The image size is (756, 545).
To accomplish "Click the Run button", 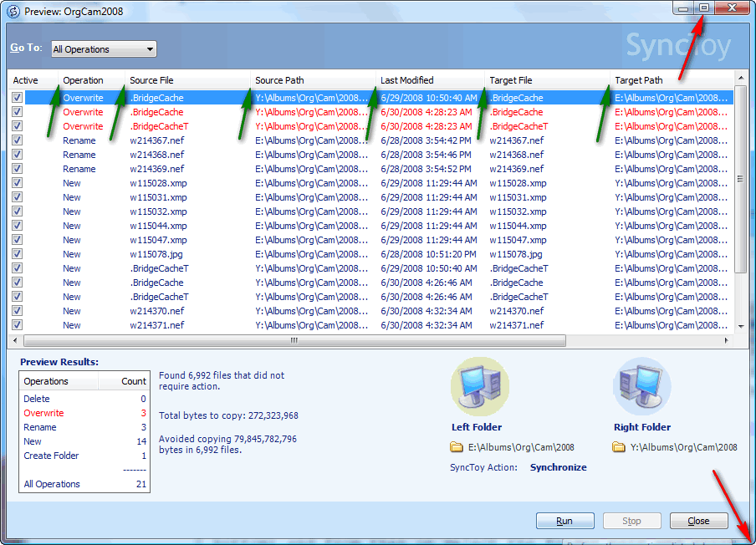I will (565, 521).
